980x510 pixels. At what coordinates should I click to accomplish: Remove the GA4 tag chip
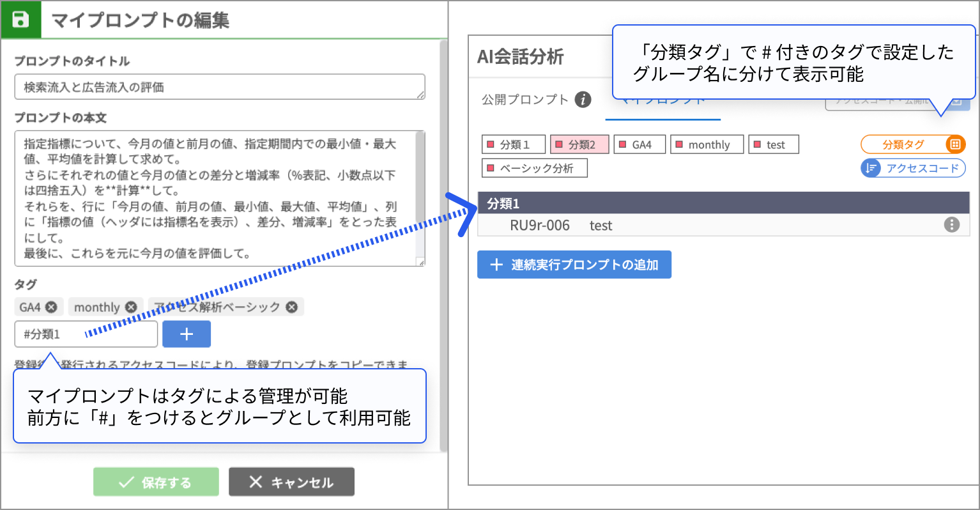(52, 307)
